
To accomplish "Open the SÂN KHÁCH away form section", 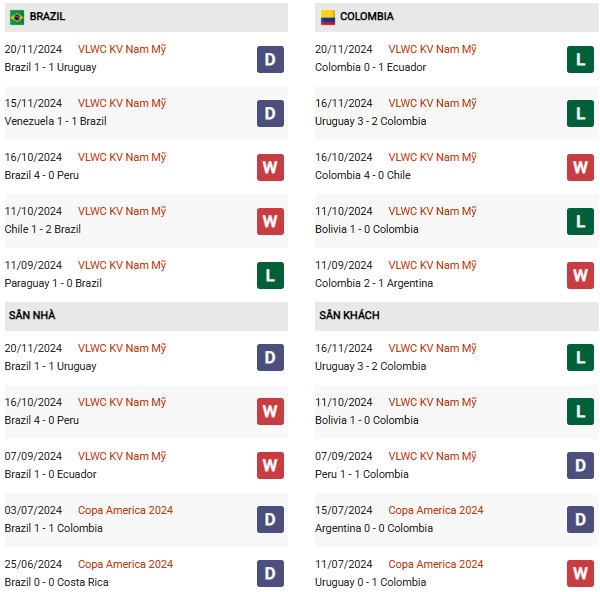I will pos(349,316).
